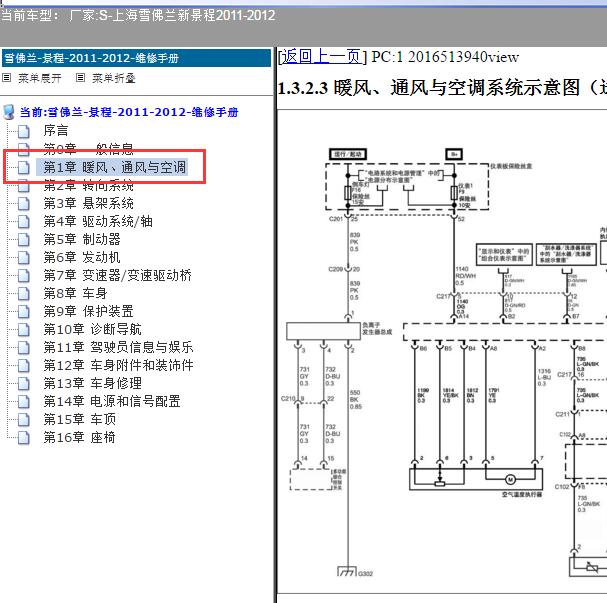Open 第12章 车身附件和装饰件
The width and height of the screenshot is (607, 603).
pyautogui.click(x=118, y=365)
